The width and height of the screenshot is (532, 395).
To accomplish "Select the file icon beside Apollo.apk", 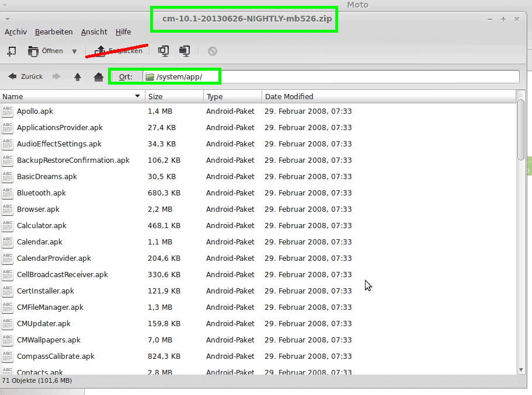I will [x=8, y=111].
